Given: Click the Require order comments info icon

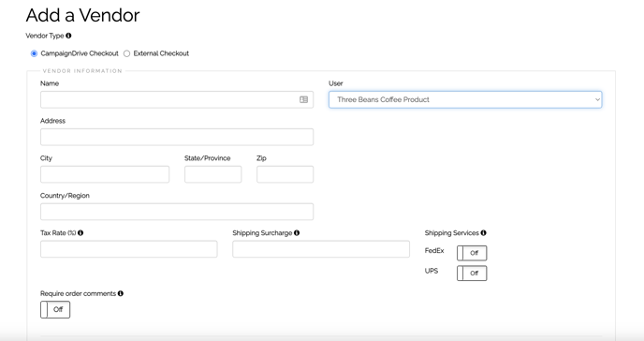Looking at the screenshot, I should [121, 293].
